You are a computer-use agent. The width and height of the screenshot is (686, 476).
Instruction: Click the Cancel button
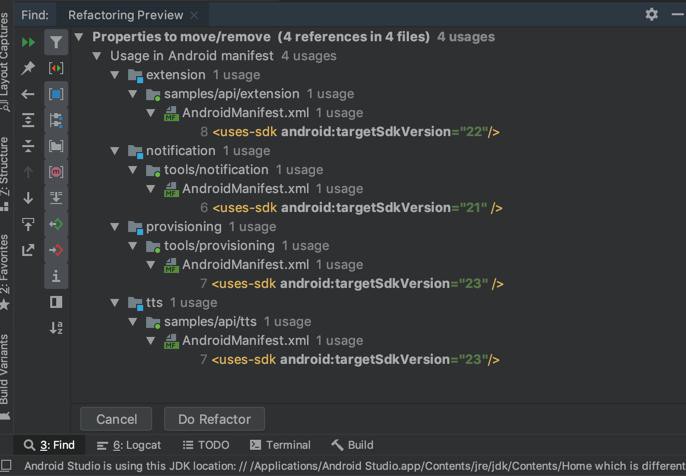pyautogui.click(x=116, y=419)
